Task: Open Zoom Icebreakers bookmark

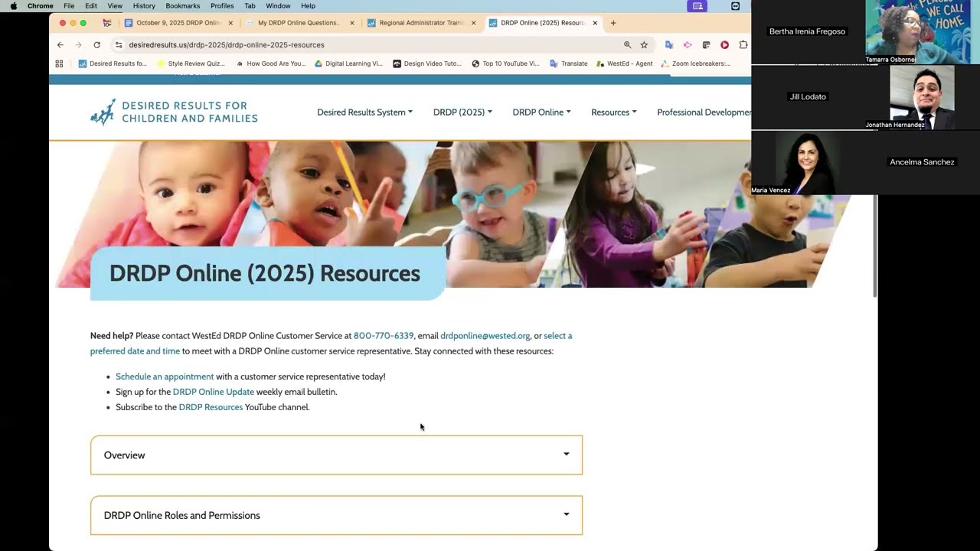Action: click(696, 64)
